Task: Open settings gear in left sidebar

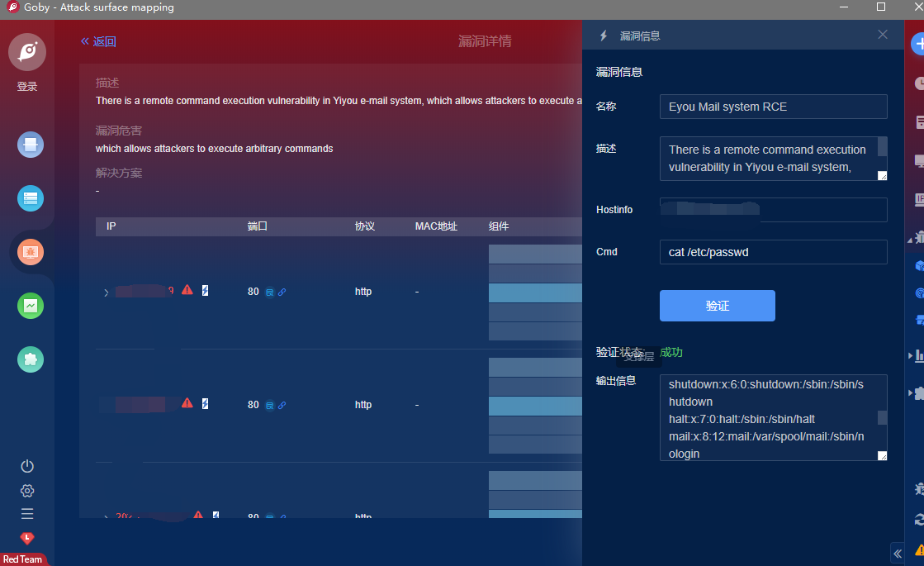Action: point(27,490)
